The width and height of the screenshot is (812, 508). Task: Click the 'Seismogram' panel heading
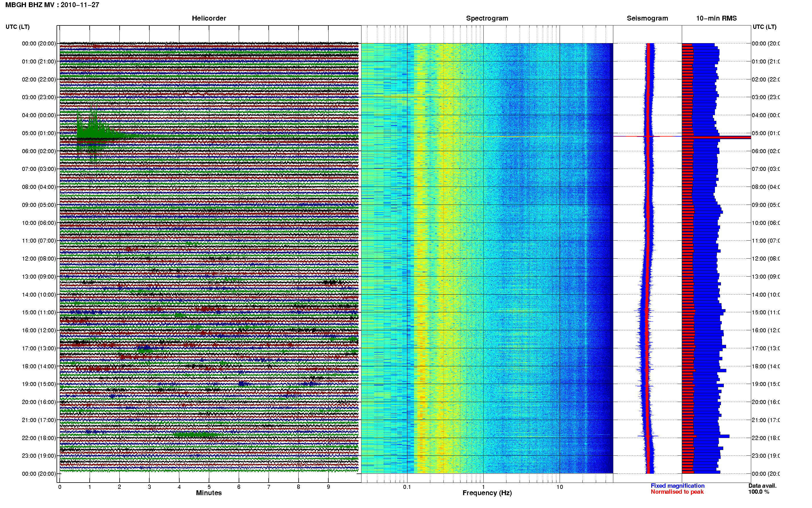point(647,19)
